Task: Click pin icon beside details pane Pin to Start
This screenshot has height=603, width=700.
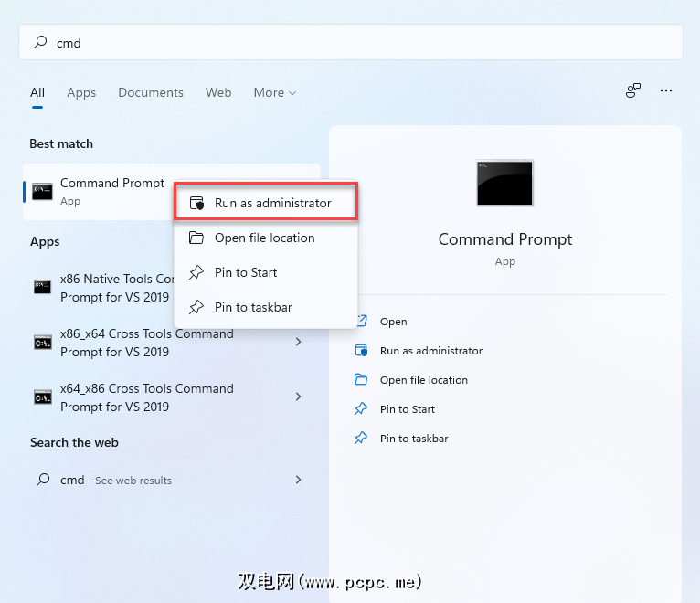Action: [361, 408]
